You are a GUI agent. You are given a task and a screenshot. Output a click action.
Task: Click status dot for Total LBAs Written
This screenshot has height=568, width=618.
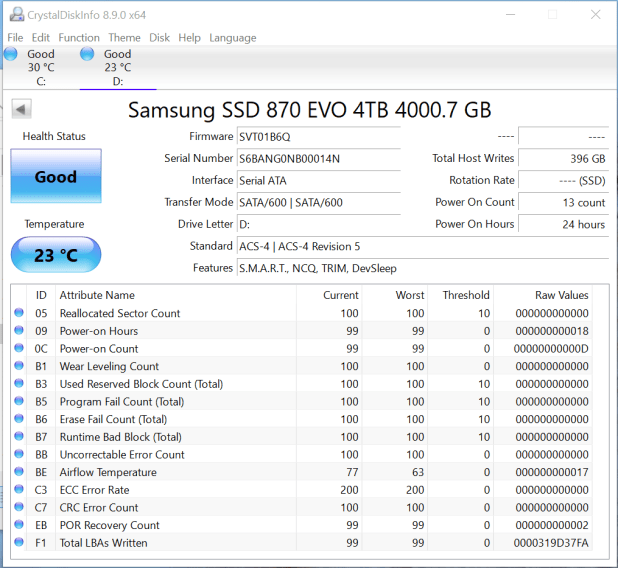tap(19, 542)
